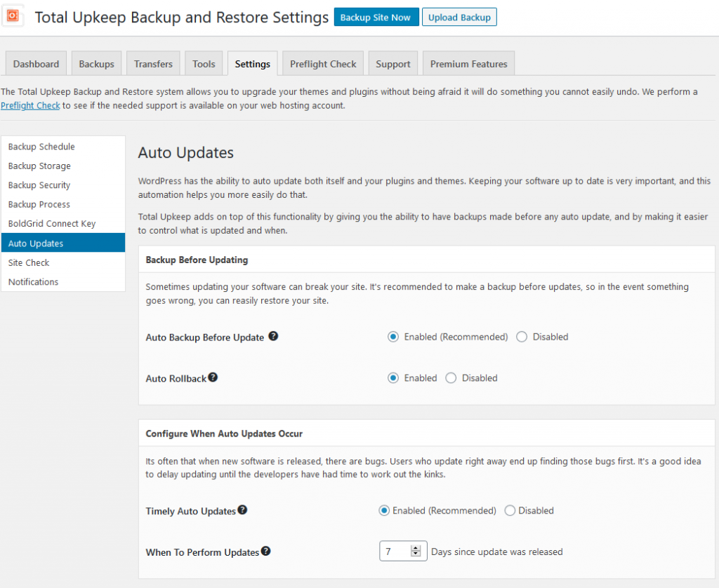719x588 pixels.
Task: Disable Timely Auto Updates
Action: point(510,511)
